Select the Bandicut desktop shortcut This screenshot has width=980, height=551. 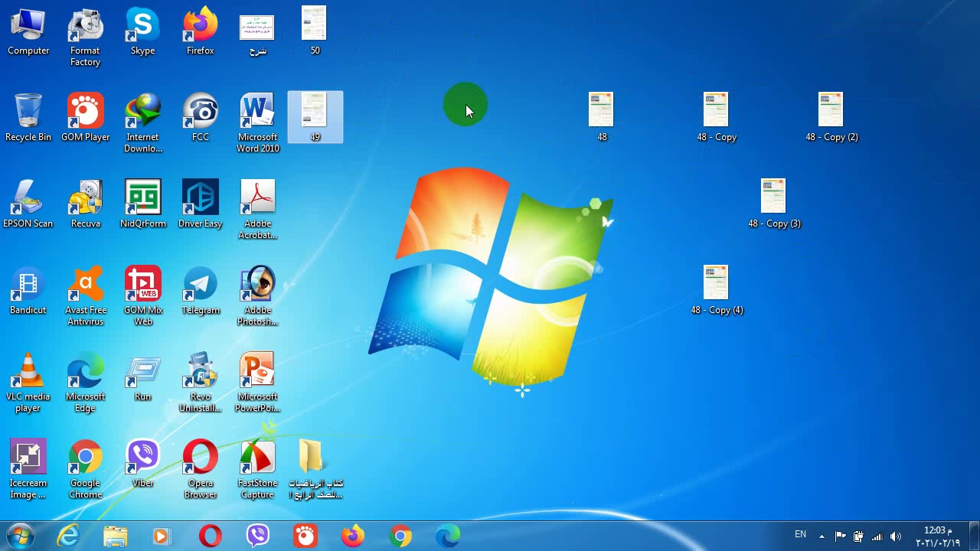[28, 291]
